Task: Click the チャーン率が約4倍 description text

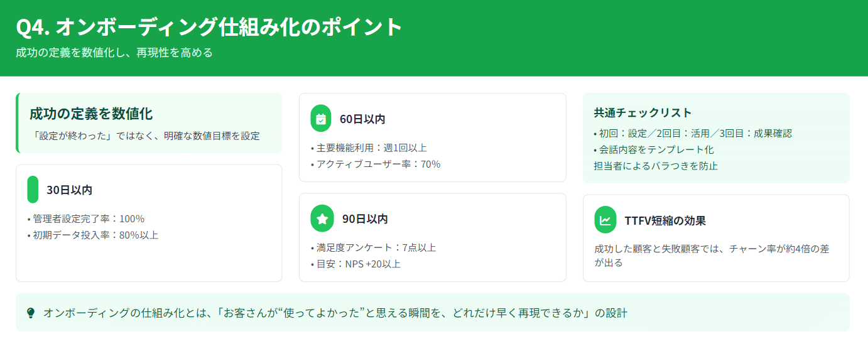Action: [x=712, y=256]
